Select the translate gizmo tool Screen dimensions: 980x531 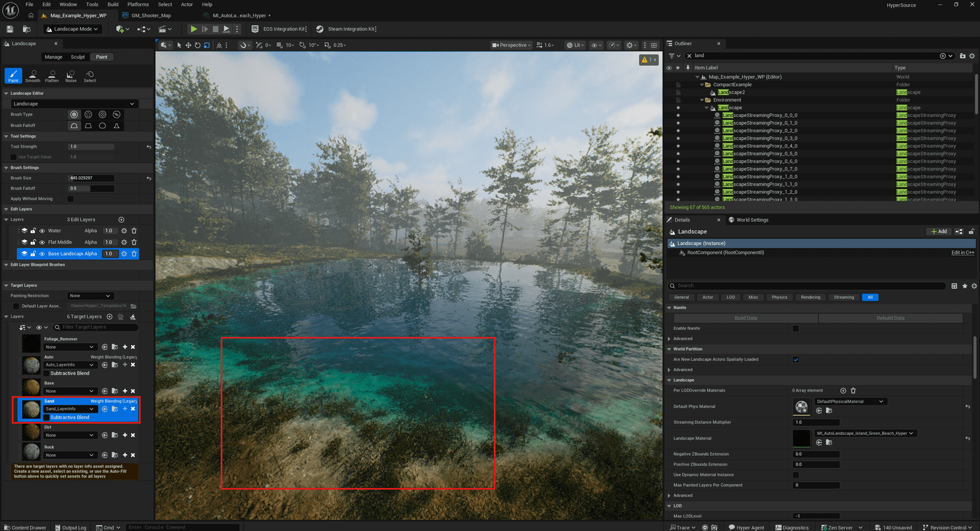point(188,45)
